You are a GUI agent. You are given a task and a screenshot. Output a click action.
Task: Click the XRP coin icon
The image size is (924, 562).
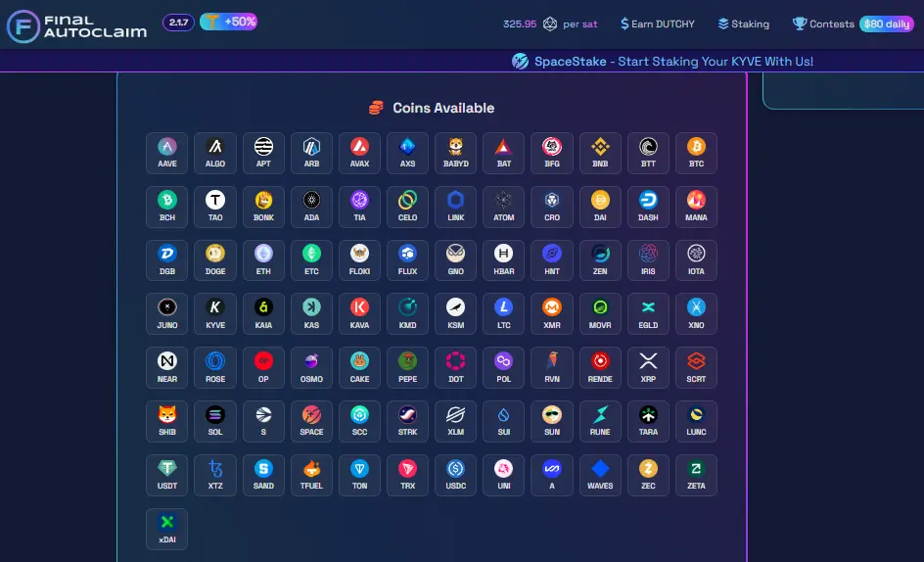click(x=648, y=361)
